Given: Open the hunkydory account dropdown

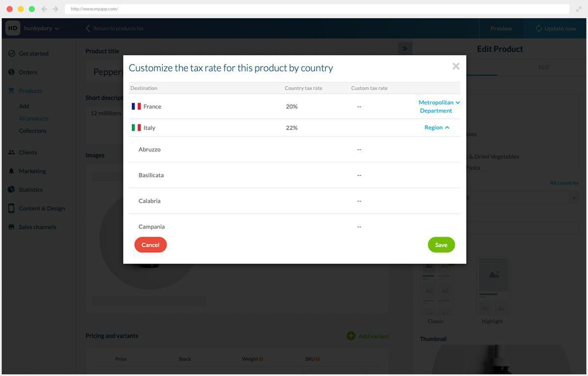Looking at the screenshot, I should pyautogui.click(x=41, y=28).
